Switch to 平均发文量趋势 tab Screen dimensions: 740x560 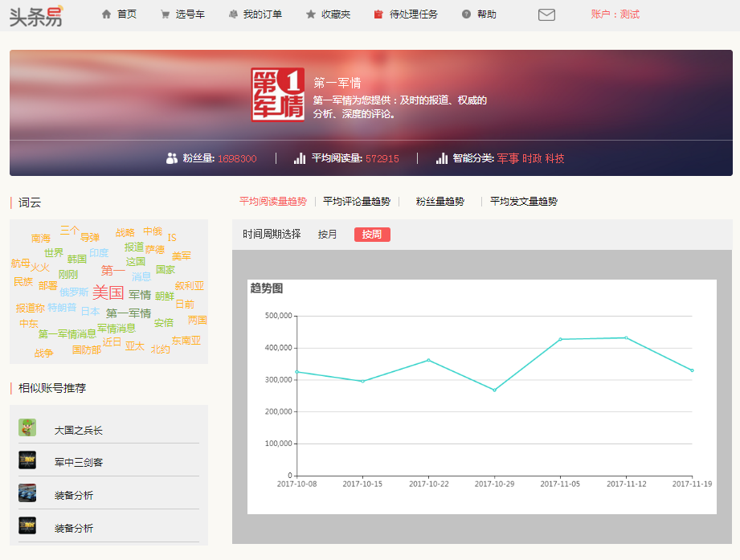coord(523,202)
